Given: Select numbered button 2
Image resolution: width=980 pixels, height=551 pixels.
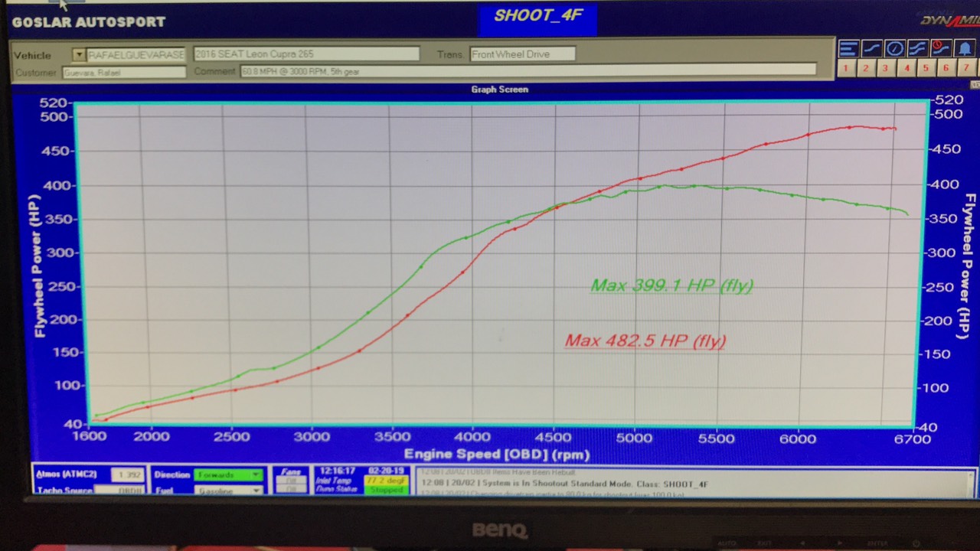Looking at the screenshot, I should (x=866, y=68).
